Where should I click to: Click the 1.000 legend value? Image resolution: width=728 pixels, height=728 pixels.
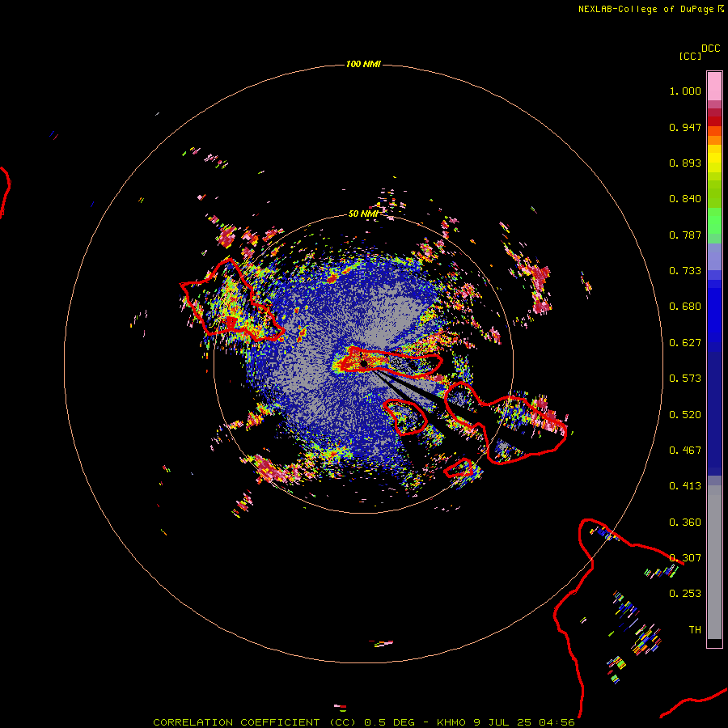(x=685, y=91)
